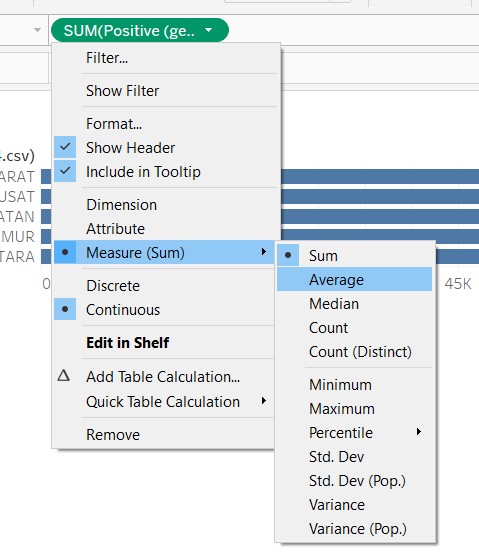Open the SUM(Positive pill dropdown arrow
479x560 pixels.
(x=209, y=30)
